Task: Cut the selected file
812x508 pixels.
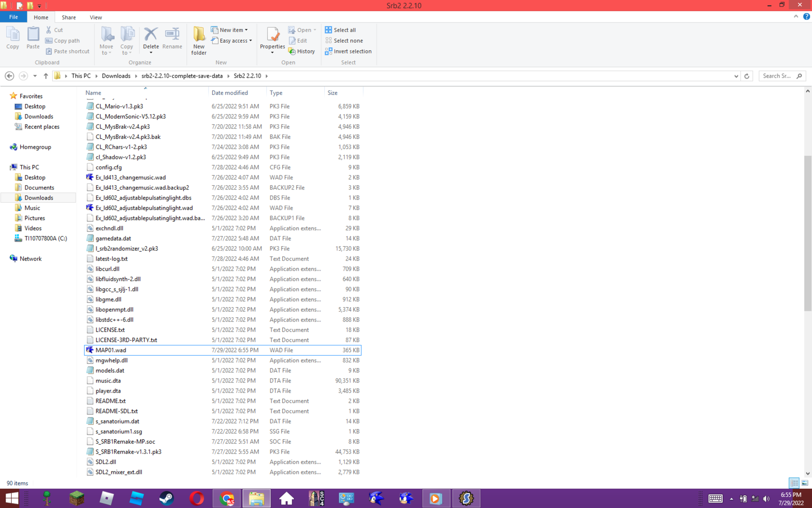Action: [x=54, y=30]
